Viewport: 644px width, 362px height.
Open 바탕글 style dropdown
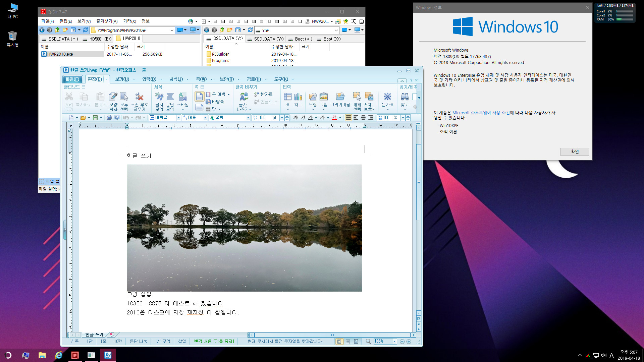click(x=178, y=118)
